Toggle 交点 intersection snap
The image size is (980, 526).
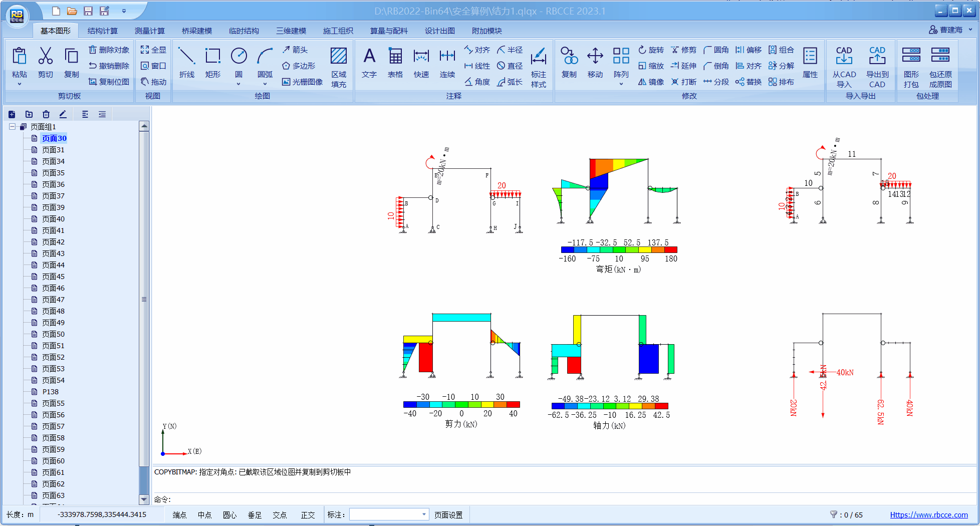click(280, 515)
